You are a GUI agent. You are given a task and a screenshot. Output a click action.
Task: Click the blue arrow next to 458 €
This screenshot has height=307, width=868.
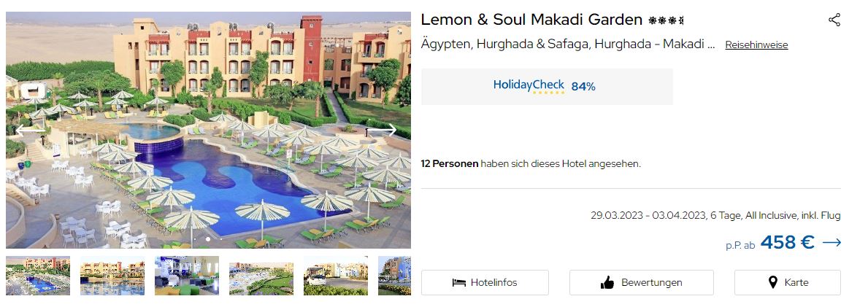pos(831,242)
